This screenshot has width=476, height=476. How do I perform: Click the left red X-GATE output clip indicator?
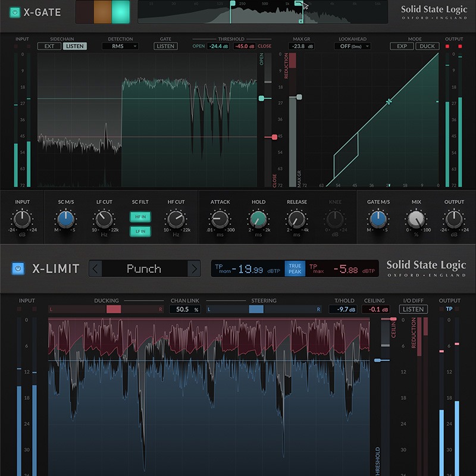[x=447, y=46]
